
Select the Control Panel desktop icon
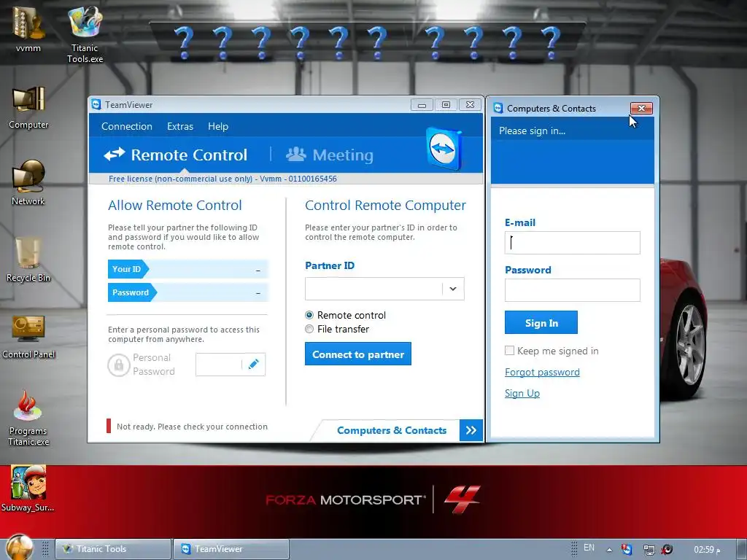click(28, 337)
